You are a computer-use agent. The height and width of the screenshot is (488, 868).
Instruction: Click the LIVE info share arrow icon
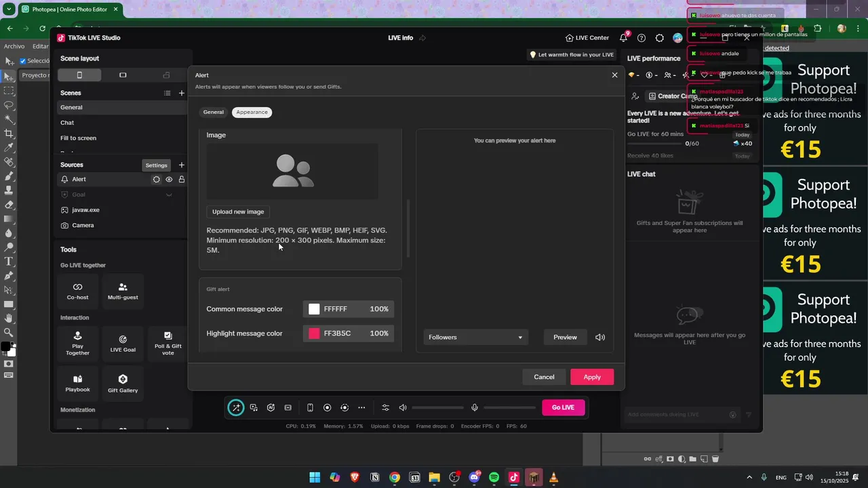422,38
